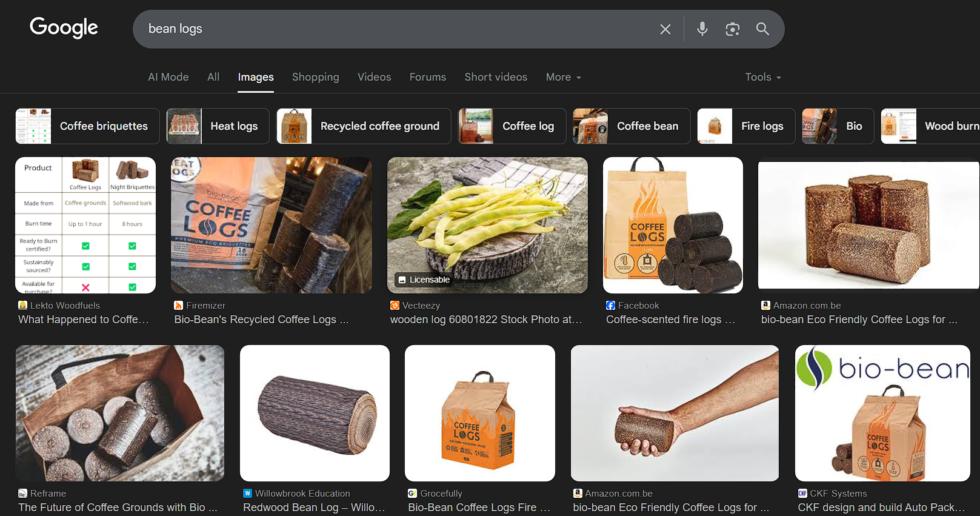
Task: Open the orange bag with black logs image
Action: (673, 226)
